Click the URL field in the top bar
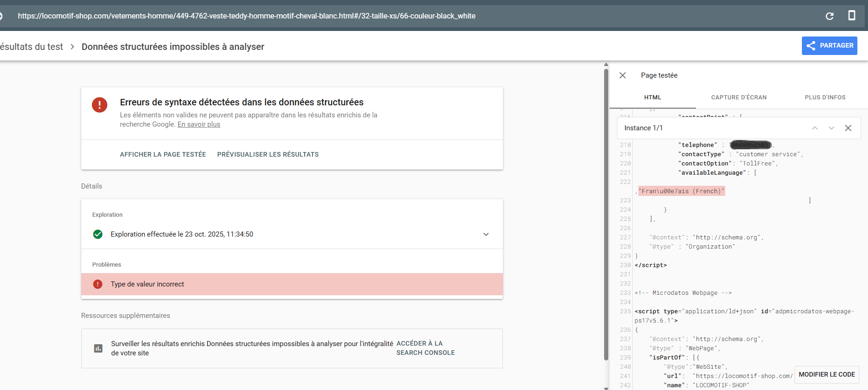868x390 pixels. pyautogui.click(x=247, y=16)
